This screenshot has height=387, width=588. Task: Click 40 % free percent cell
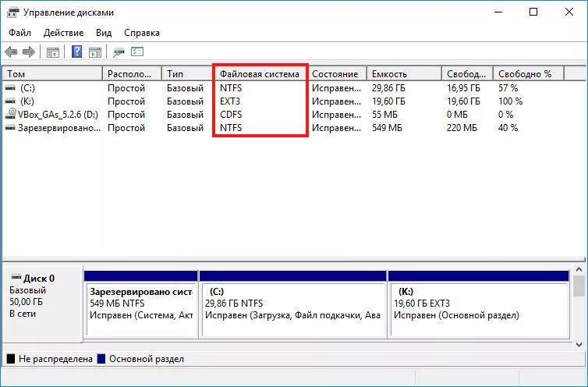(508, 128)
